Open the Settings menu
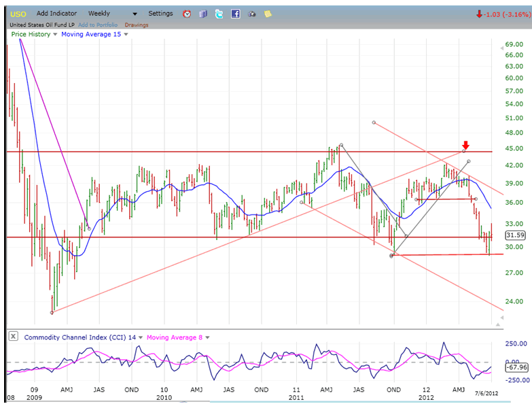532x404 pixels. tap(160, 14)
